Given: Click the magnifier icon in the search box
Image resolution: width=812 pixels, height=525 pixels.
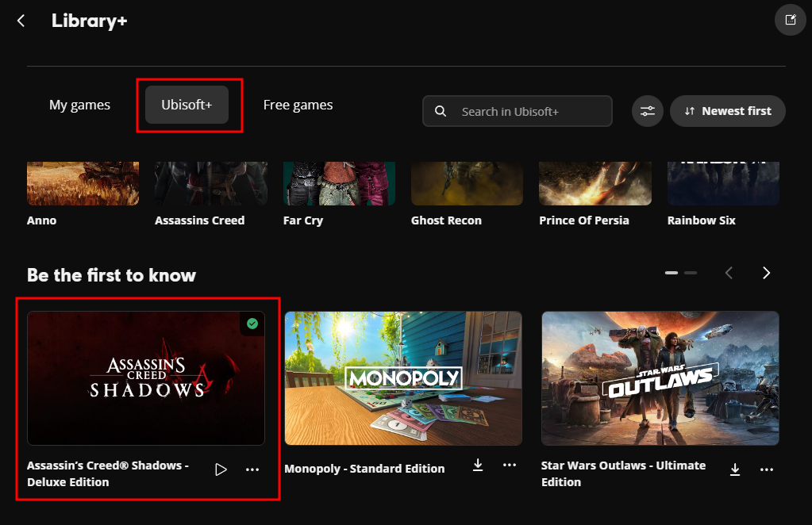Looking at the screenshot, I should 441,111.
